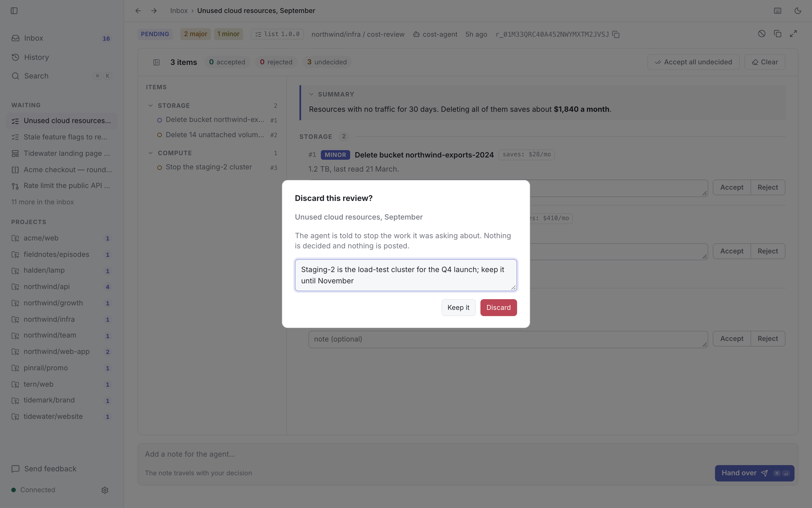Viewport: 812px width, 508px height.
Task: Click the 3 undecided counter
Action: click(x=327, y=62)
